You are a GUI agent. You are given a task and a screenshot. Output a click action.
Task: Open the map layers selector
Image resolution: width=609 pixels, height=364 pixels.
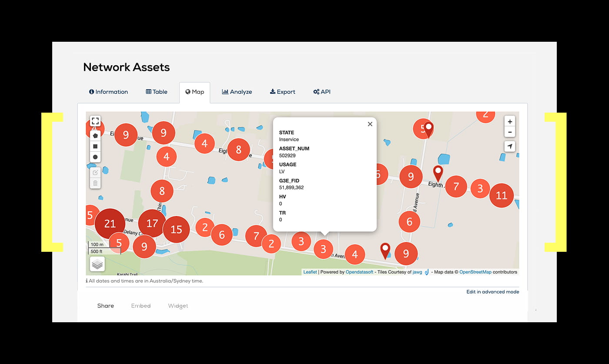97,264
